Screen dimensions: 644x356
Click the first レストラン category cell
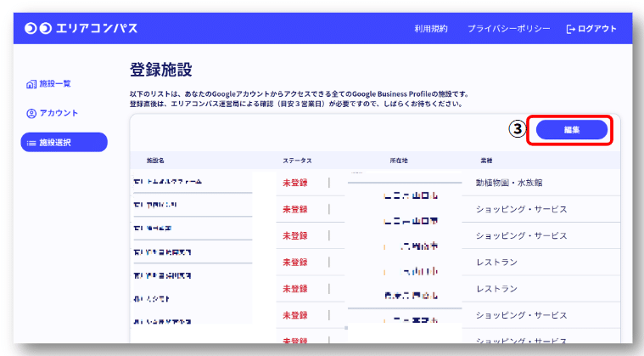click(496, 263)
